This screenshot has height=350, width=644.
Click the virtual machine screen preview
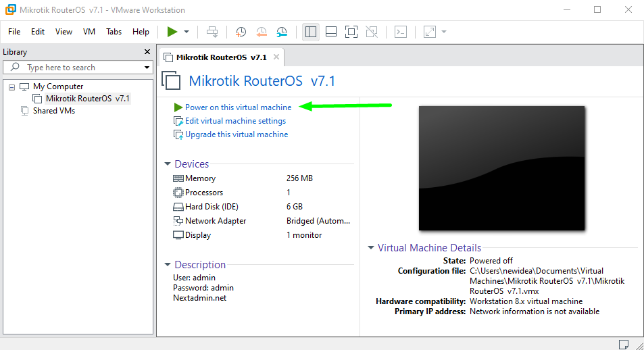coord(501,168)
